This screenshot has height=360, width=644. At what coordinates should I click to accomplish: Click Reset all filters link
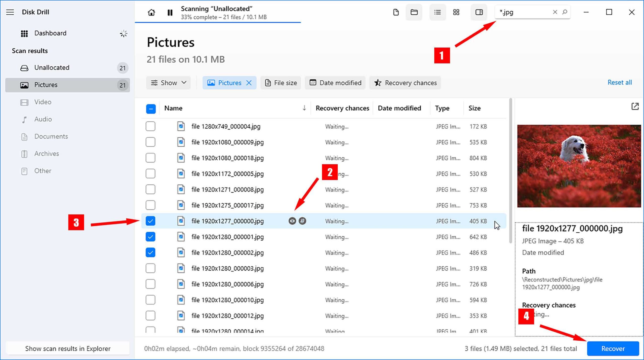click(x=619, y=82)
